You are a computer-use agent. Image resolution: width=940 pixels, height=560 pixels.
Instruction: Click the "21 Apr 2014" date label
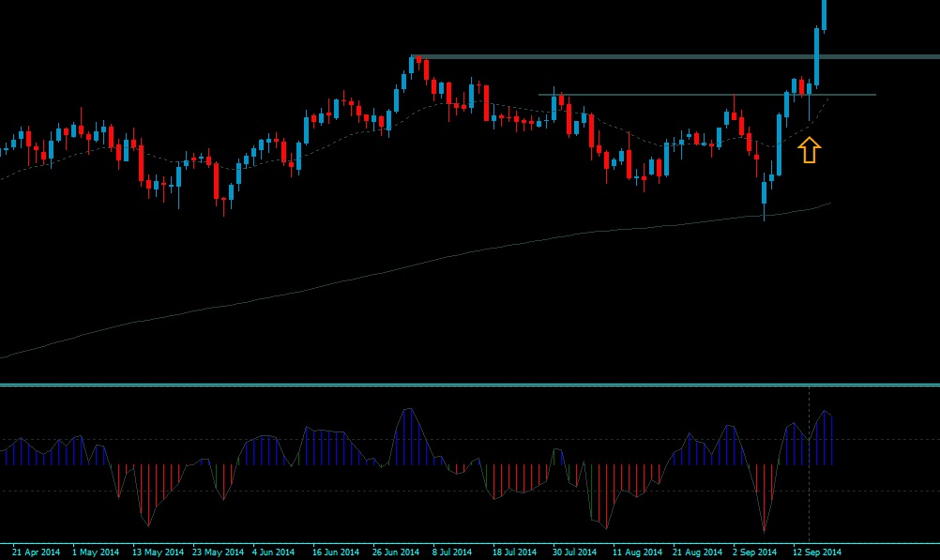click(x=36, y=552)
